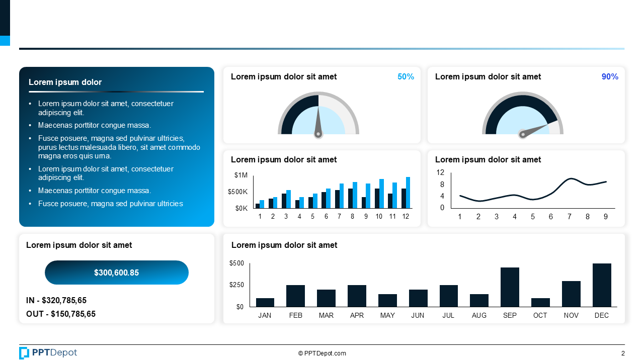Expand the left dark sidebar panel

(116, 146)
